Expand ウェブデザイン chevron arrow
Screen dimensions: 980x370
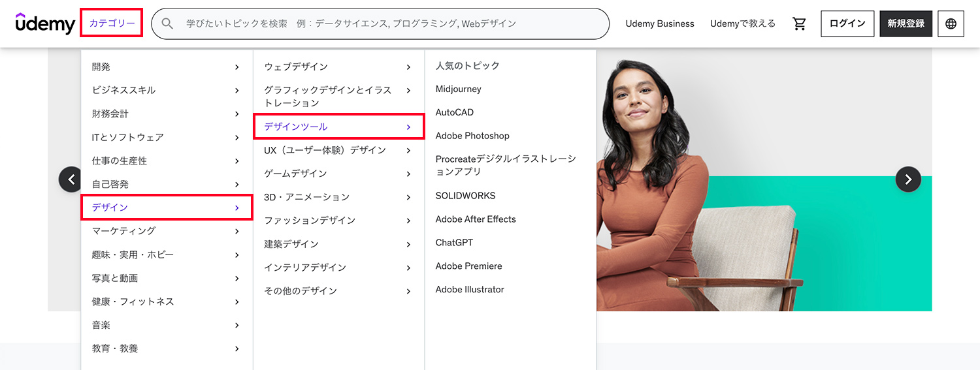tap(408, 67)
